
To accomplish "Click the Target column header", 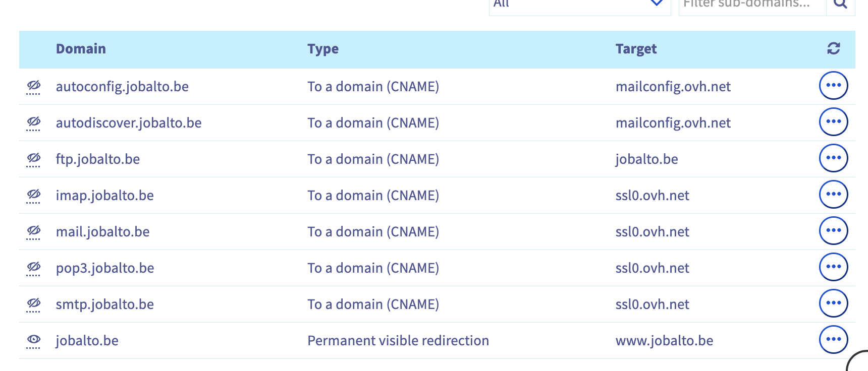I will pyautogui.click(x=636, y=49).
